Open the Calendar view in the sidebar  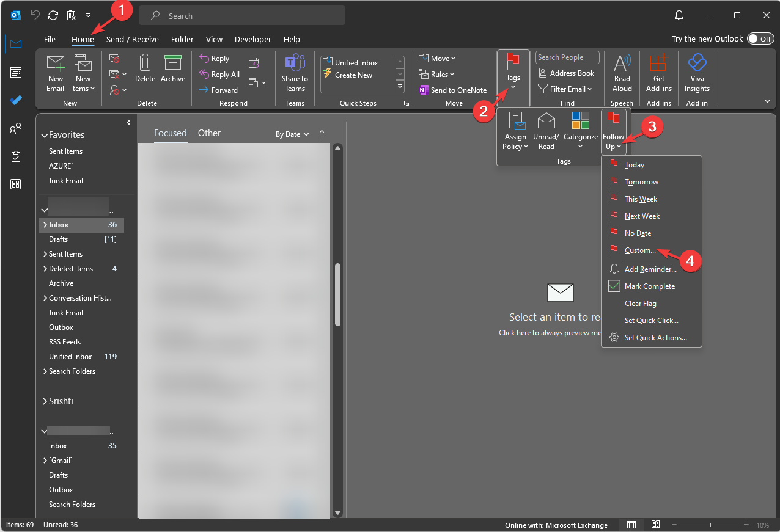(x=16, y=72)
